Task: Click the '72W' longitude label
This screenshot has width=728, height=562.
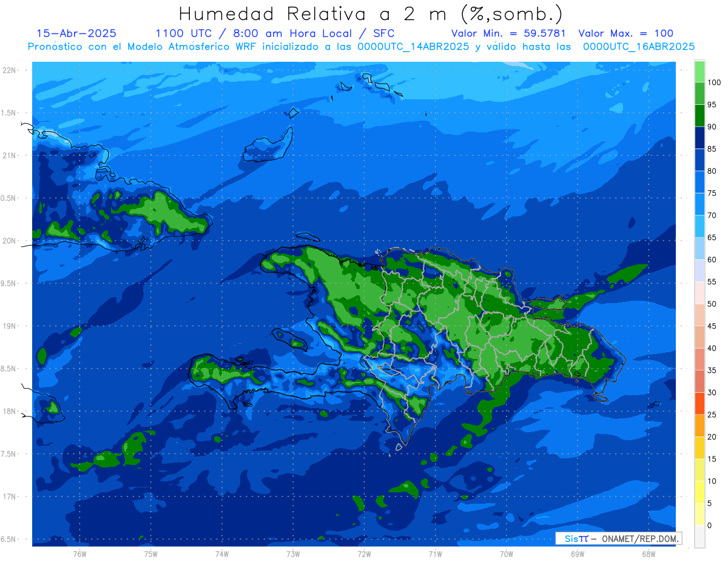Action: (365, 554)
